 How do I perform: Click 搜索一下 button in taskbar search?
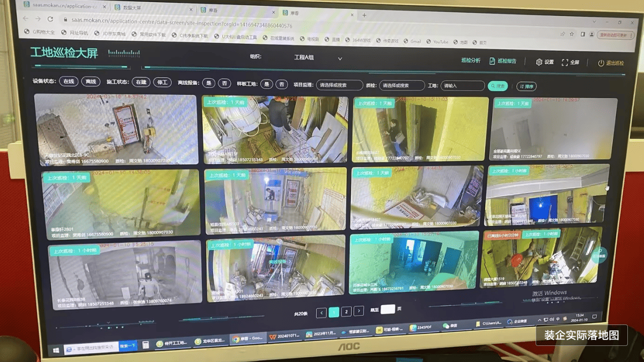click(x=127, y=346)
